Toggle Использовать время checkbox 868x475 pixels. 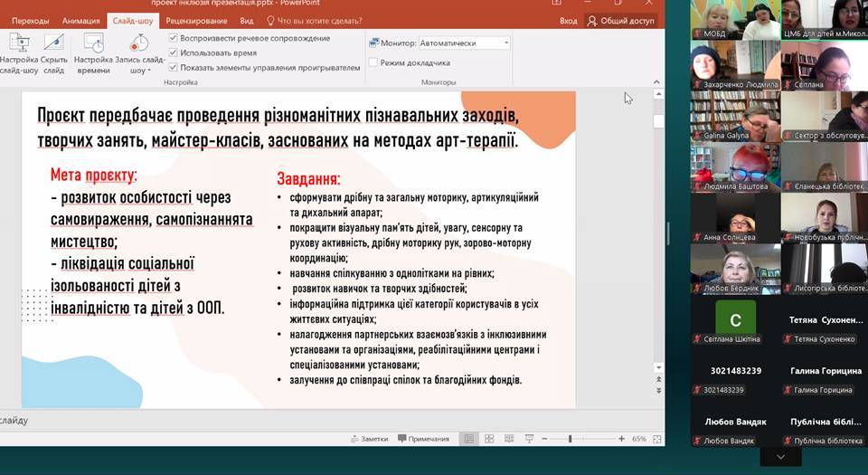(x=174, y=52)
